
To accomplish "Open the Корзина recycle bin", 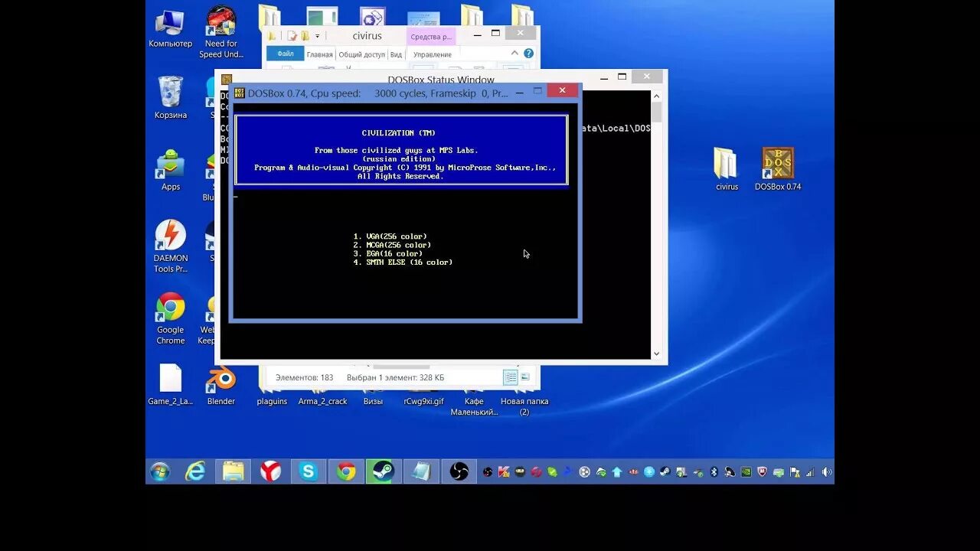I will pyautogui.click(x=170, y=97).
